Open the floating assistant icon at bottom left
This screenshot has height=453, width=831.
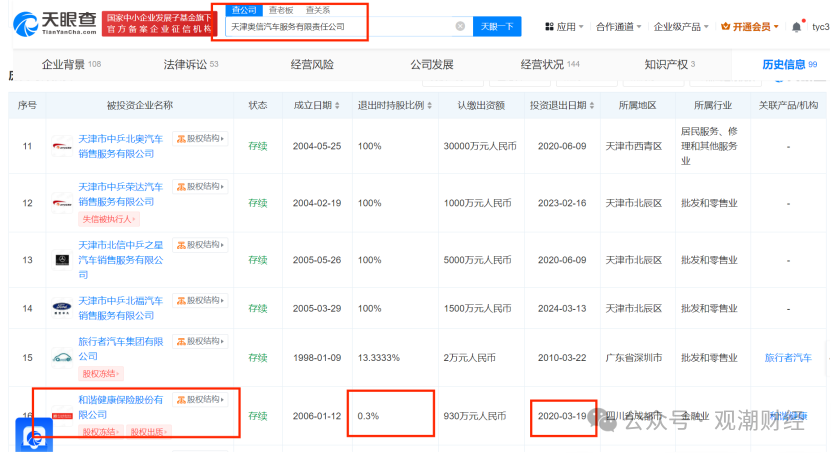pos(34,435)
